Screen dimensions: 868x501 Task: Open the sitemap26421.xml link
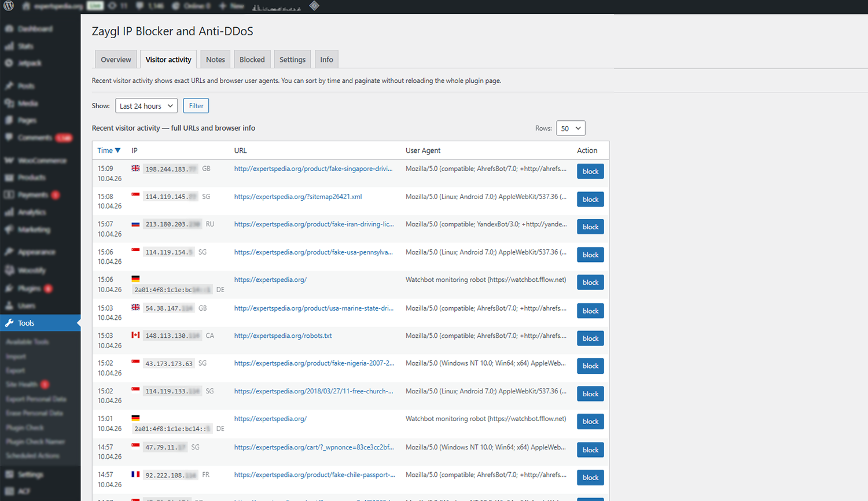pyautogui.click(x=298, y=197)
